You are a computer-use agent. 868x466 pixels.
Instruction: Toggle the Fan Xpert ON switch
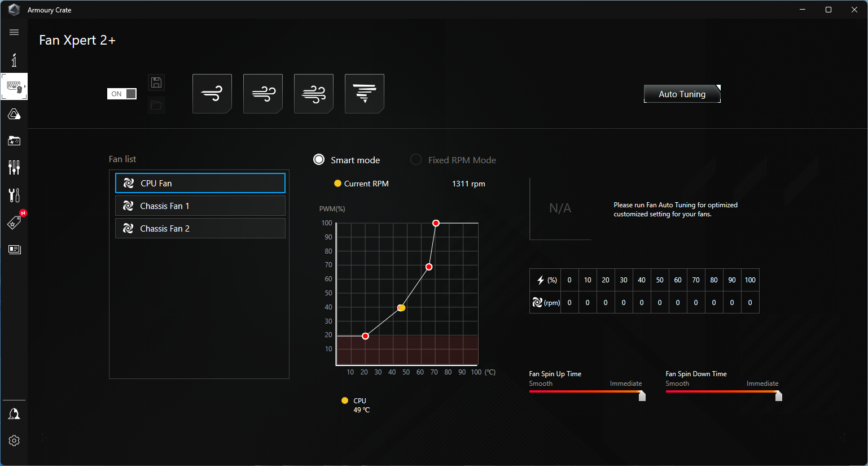tap(122, 94)
